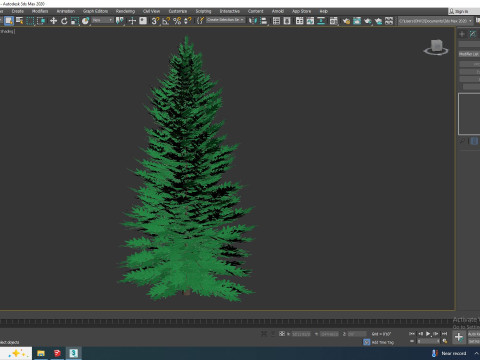
Task: Go to start of animation
Action: point(412,333)
